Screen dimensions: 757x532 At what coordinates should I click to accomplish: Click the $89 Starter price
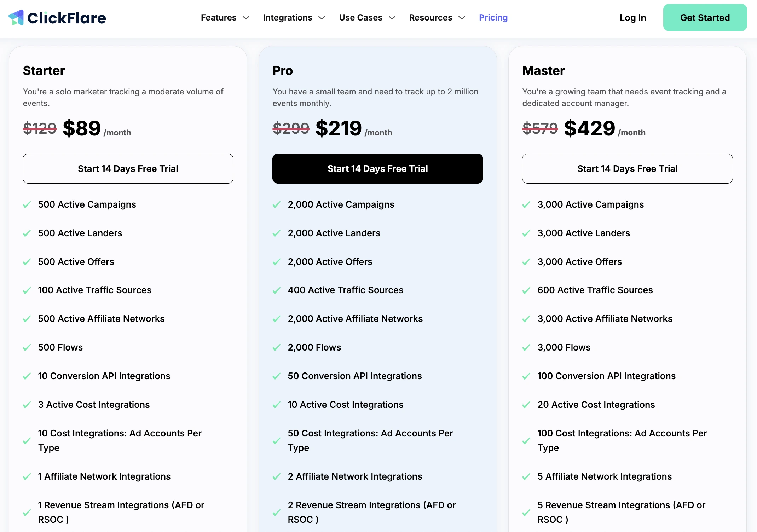[x=82, y=128]
